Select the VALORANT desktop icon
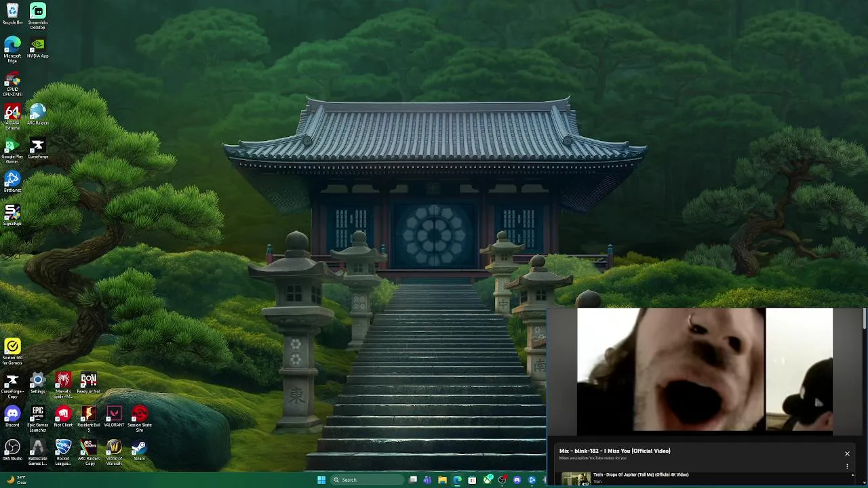Image resolution: width=868 pixels, height=488 pixels. coord(114,417)
